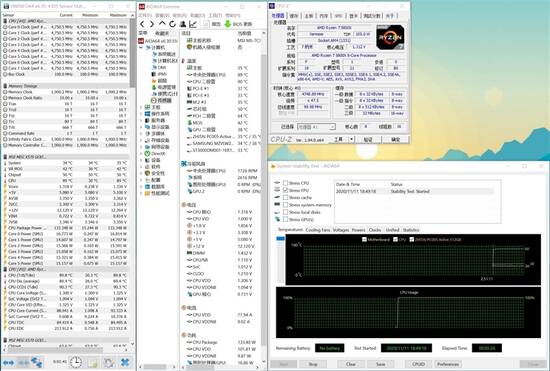Click the AIDA64 sensor list vertical scrollbar

point(264,196)
